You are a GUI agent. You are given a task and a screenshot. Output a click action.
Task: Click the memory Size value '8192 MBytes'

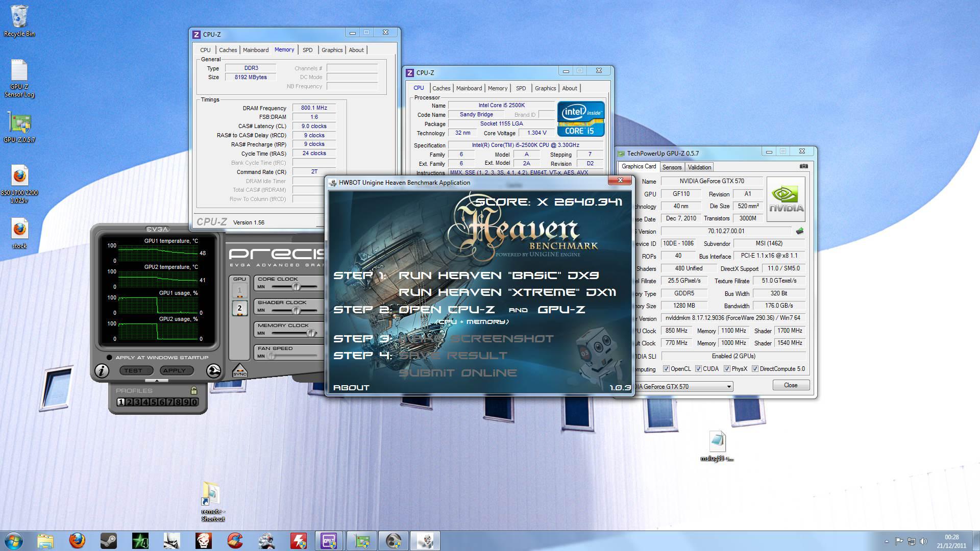(x=251, y=78)
